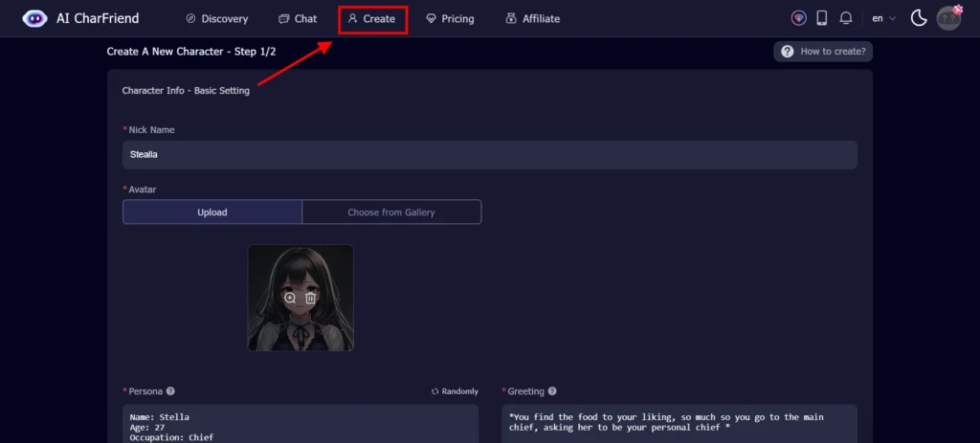Open the user profile avatar menu
Screen dimensions: 980x443
948,18
